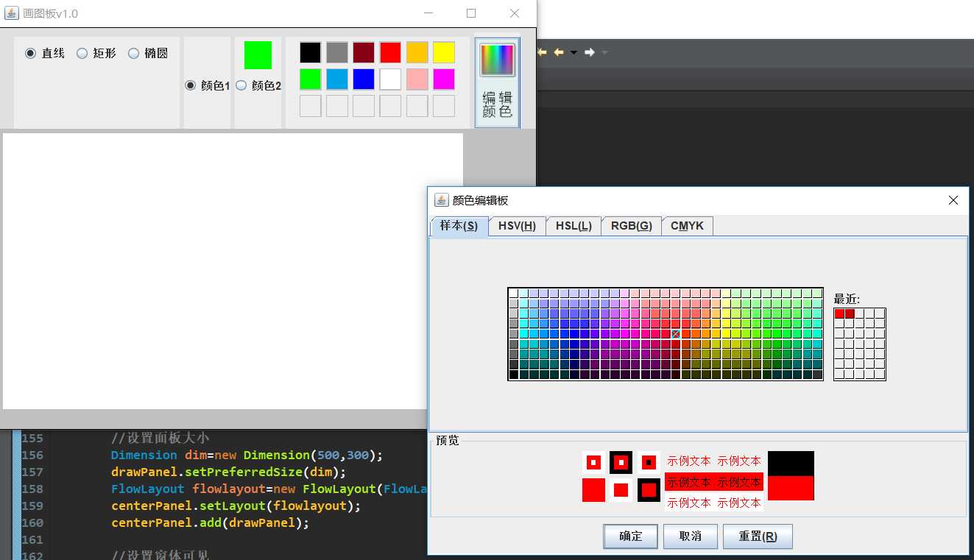
Task: Click the 编辑颜色 edit color button
Action: pos(498,82)
